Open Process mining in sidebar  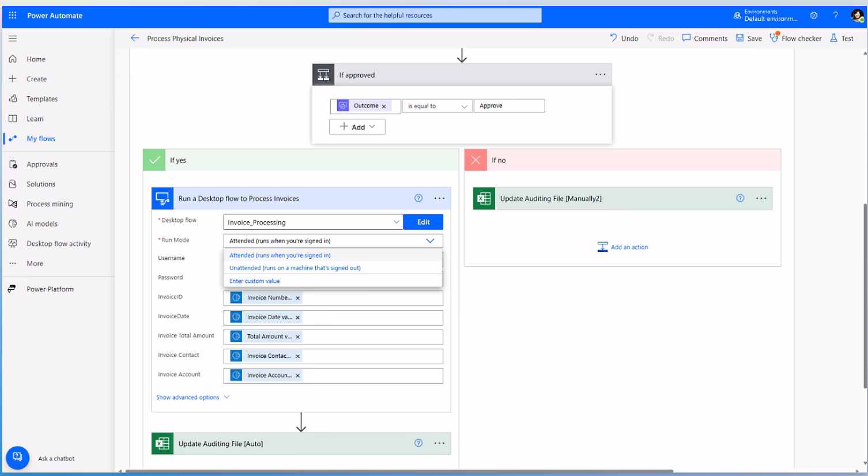pyautogui.click(x=50, y=204)
